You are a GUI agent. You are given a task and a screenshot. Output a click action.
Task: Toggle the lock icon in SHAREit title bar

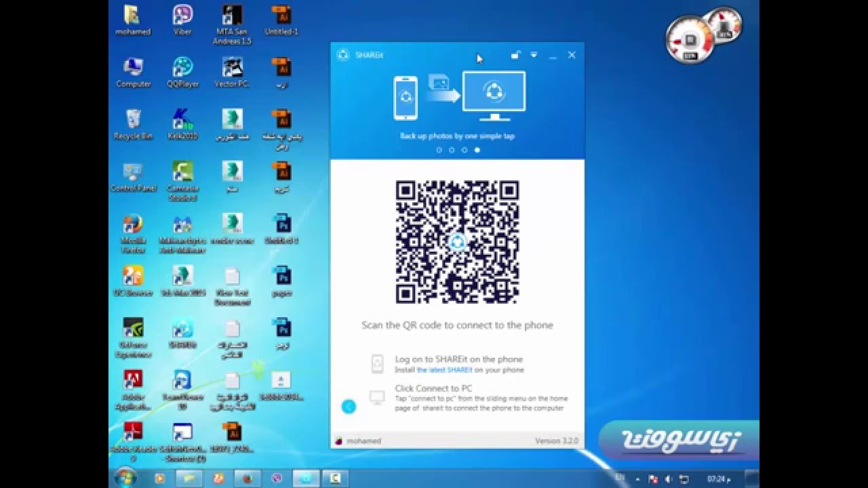(x=515, y=55)
